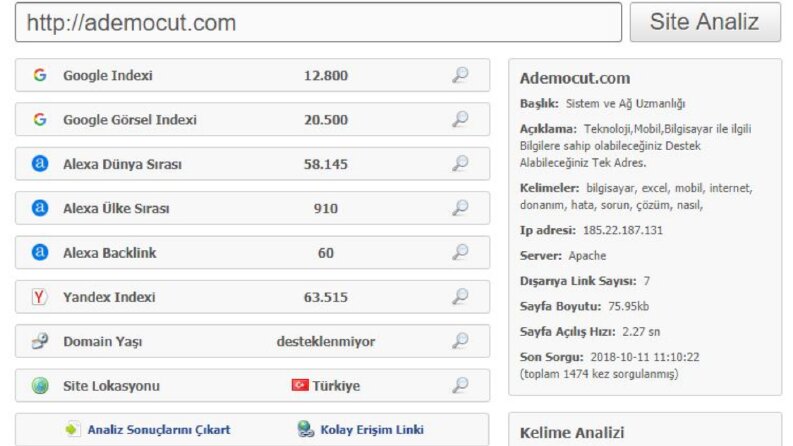Click magnifier icon in Domain Yaşı row

pos(460,341)
